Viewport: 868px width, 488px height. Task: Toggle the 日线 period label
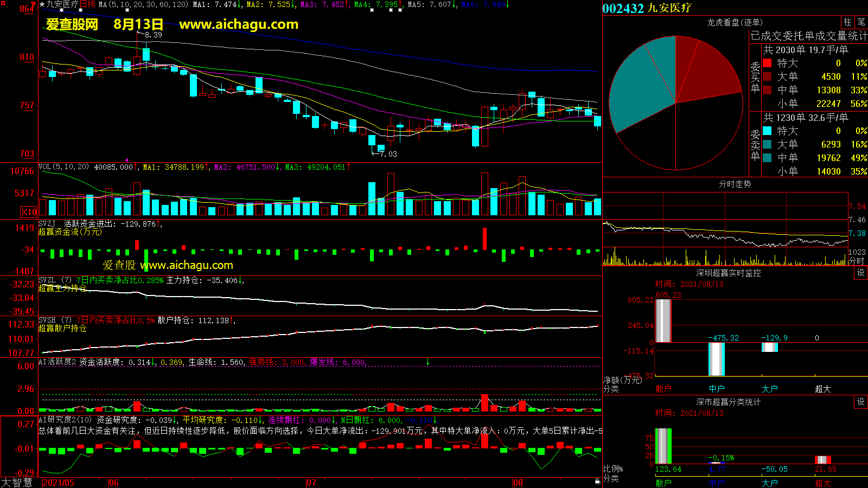click(x=87, y=4)
